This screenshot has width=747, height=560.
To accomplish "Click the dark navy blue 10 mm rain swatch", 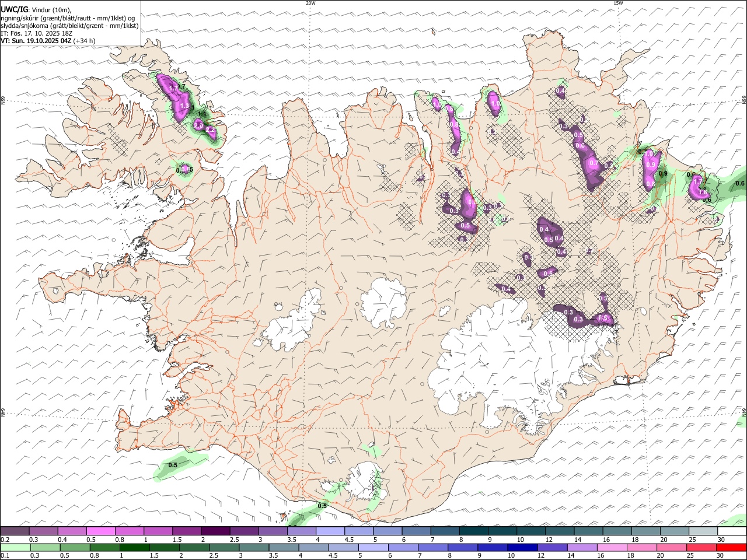I will [522, 547].
